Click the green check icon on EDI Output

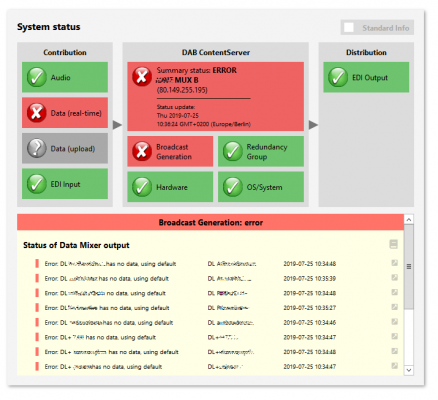pos(338,77)
